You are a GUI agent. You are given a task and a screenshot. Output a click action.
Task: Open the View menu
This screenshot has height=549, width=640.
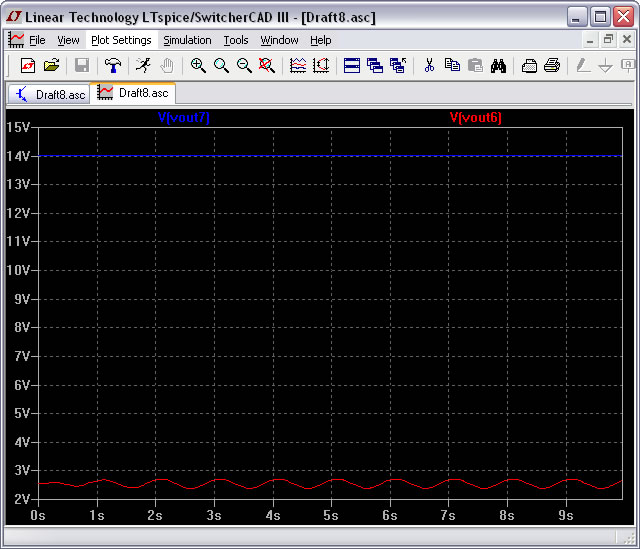(x=68, y=40)
